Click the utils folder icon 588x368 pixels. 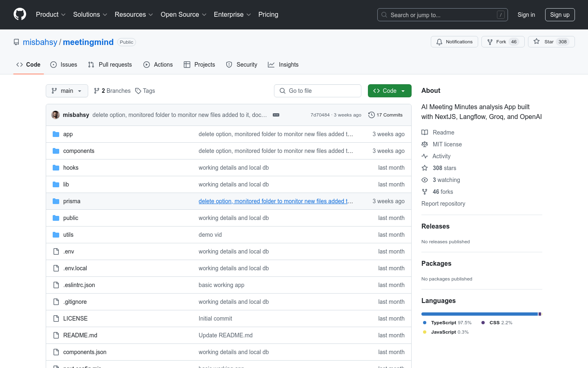click(56, 235)
